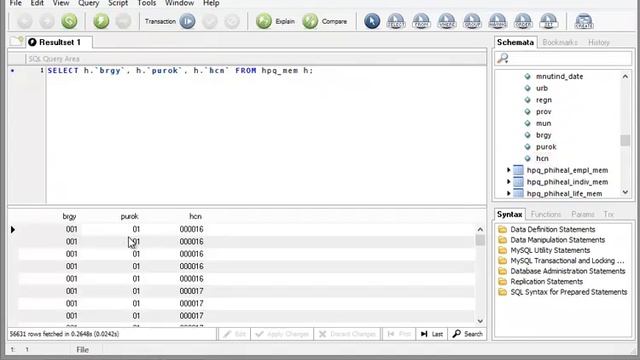Select the brgy column in schemata
The width and height of the screenshot is (640, 360).
[x=543, y=135]
